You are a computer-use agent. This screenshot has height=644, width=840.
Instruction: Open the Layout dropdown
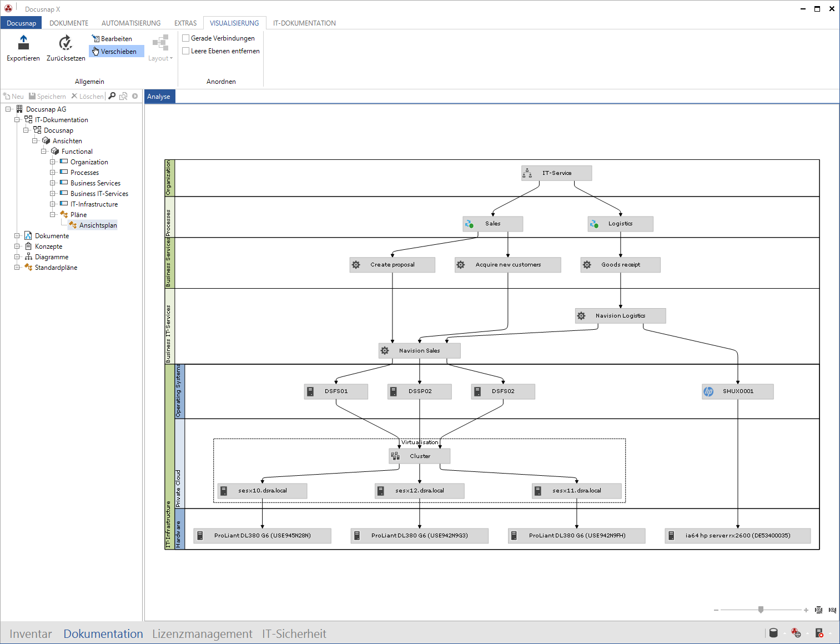(x=160, y=48)
